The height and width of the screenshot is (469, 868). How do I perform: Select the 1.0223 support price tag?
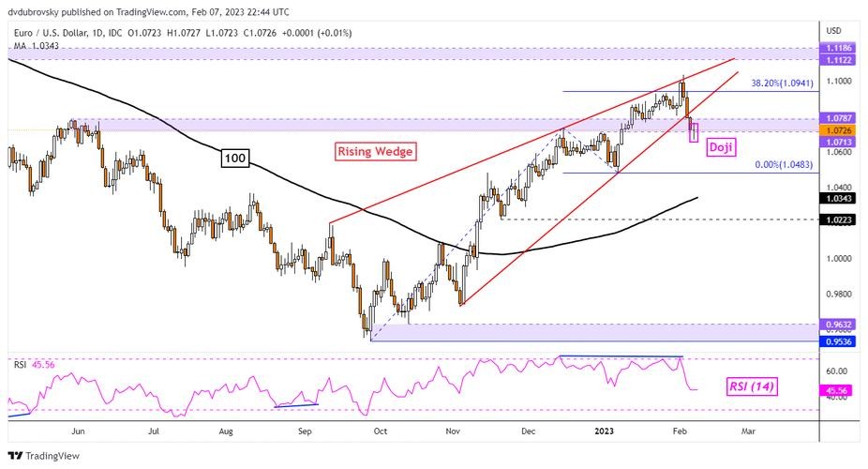pos(838,219)
